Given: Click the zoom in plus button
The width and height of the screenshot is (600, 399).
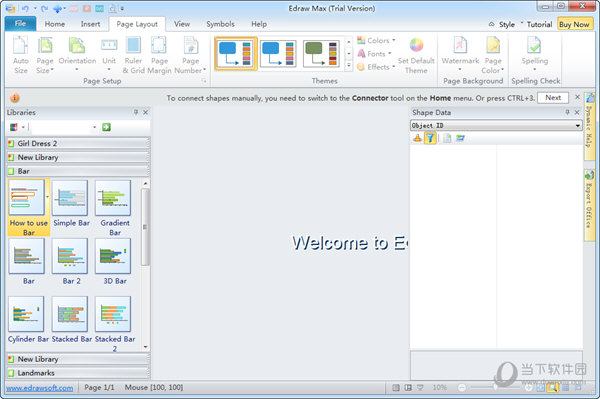Looking at the screenshot, I should pyautogui.click(x=528, y=388).
